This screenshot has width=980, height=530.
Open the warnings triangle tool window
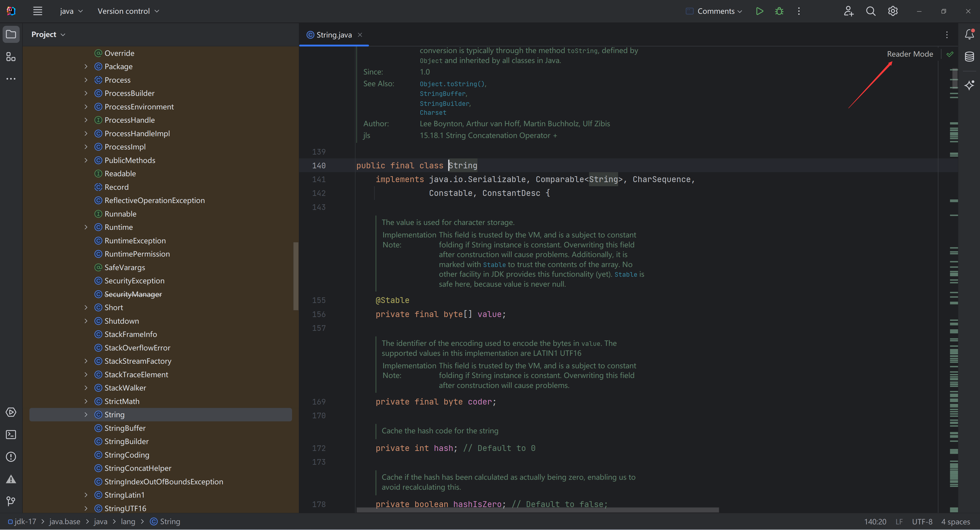pyautogui.click(x=11, y=479)
